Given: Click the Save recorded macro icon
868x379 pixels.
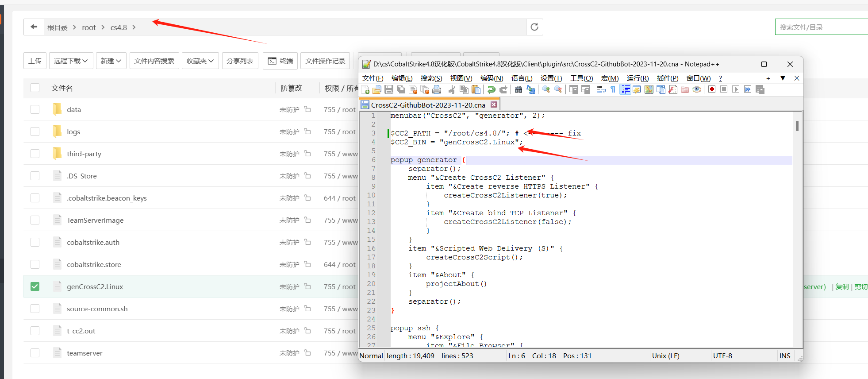Looking at the screenshot, I should [760, 89].
